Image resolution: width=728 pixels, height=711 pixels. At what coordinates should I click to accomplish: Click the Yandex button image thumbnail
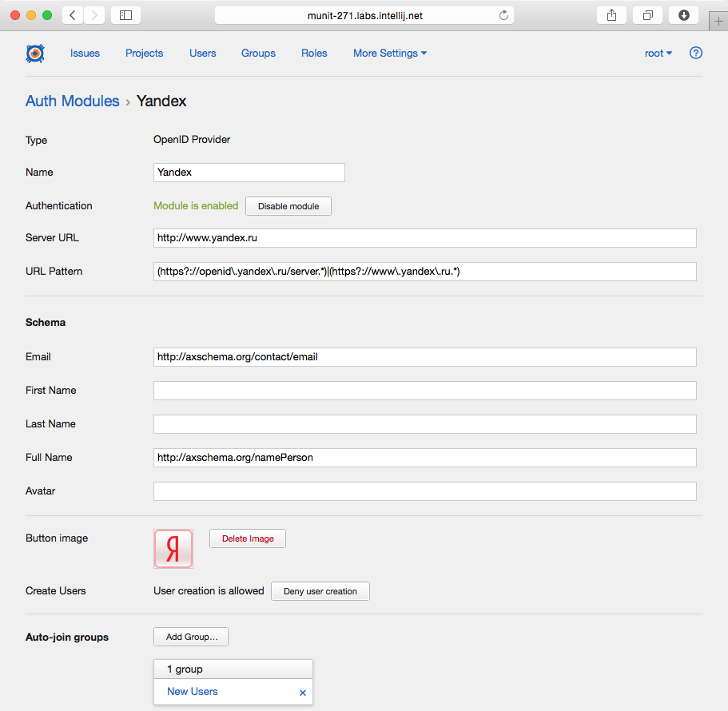173,549
